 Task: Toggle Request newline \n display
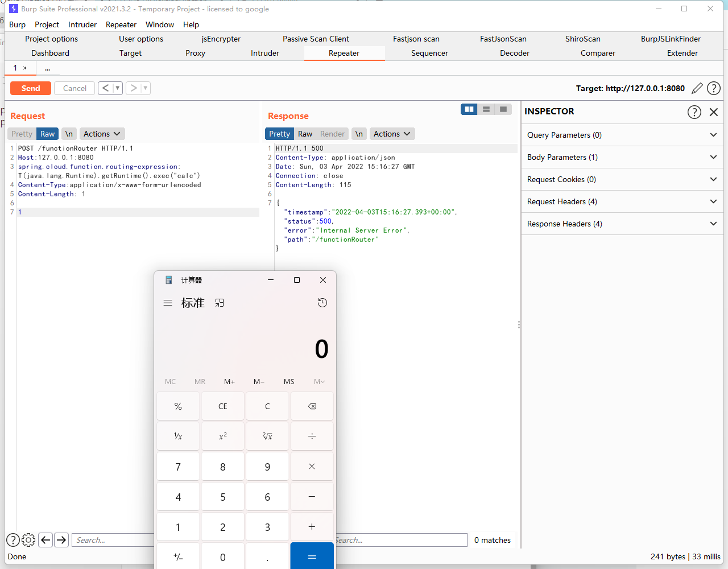69,134
